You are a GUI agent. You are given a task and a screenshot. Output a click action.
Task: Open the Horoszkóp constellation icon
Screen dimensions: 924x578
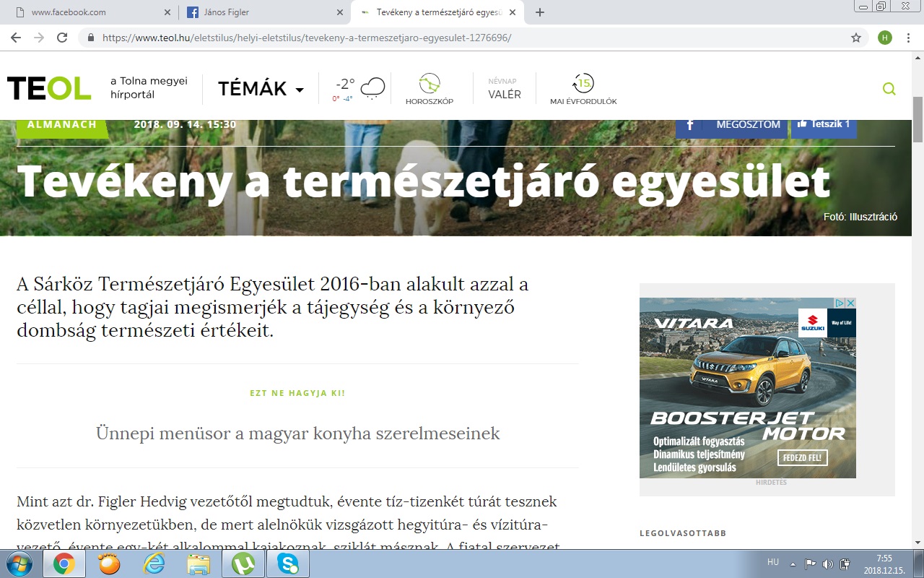tap(430, 84)
